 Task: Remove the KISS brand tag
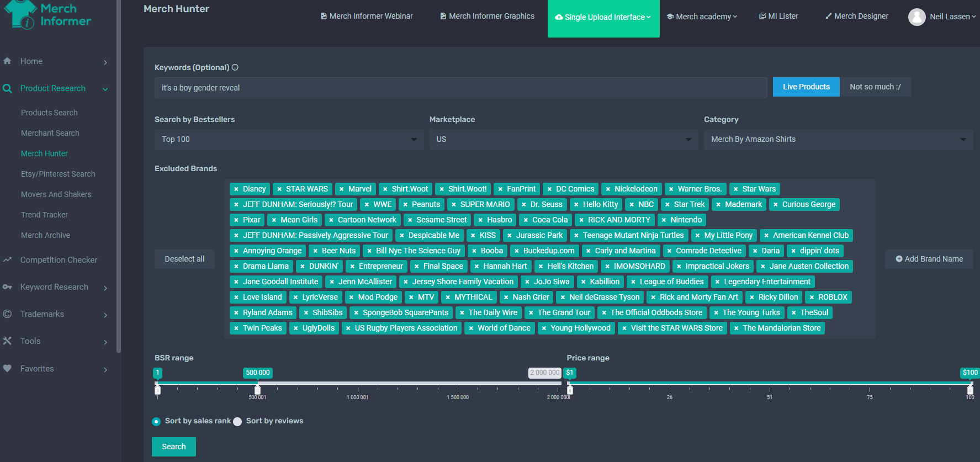(x=473, y=236)
